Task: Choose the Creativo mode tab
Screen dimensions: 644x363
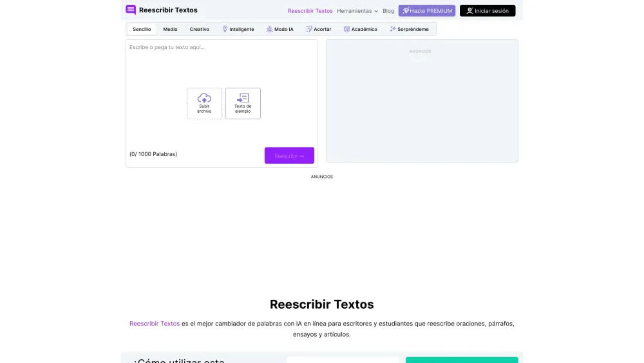Action: (199, 29)
